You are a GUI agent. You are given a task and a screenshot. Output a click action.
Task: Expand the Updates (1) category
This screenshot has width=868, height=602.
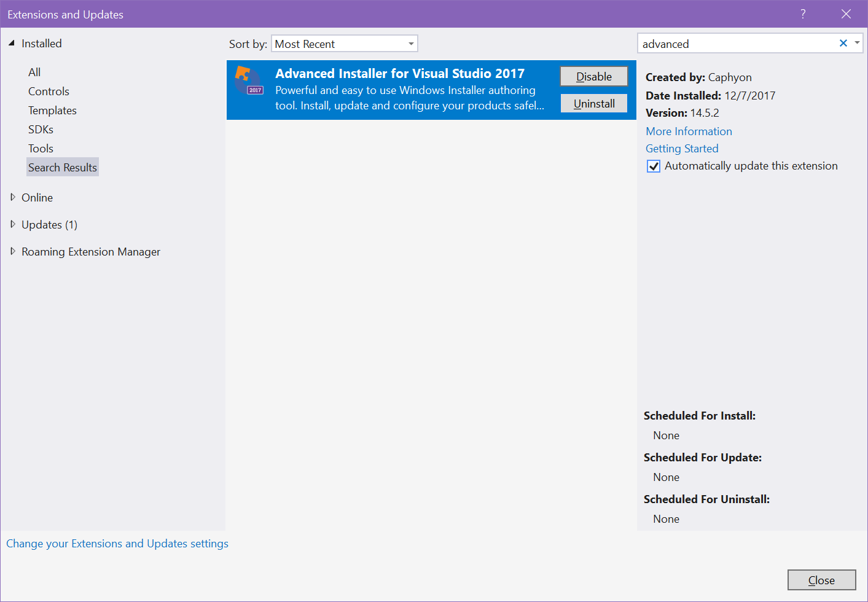point(13,224)
